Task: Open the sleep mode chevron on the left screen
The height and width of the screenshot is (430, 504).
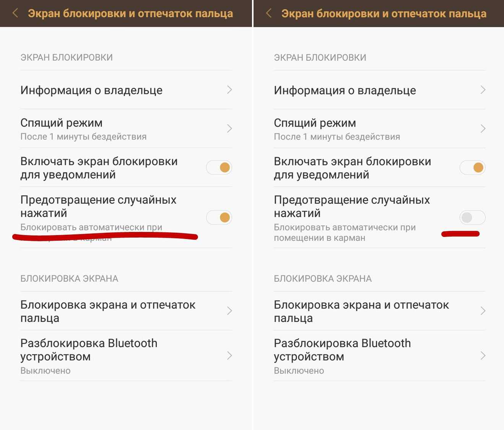Action: tap(229, 128)
